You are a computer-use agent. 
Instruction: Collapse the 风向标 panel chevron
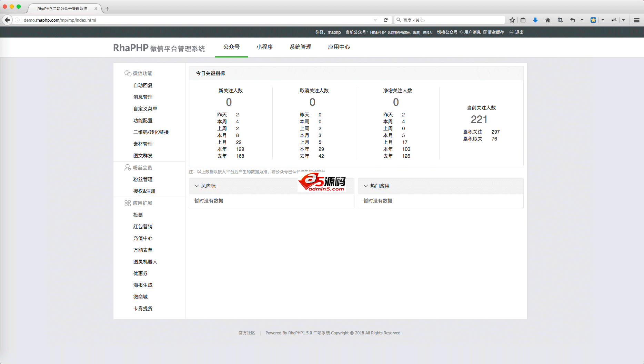click(197, 186)
